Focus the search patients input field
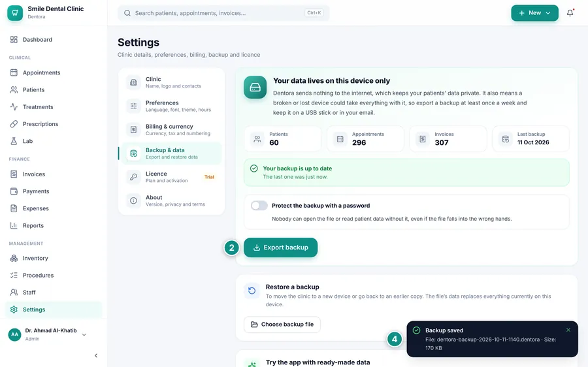The width and height of the screenshot is (588, 367). (x=223, y=13)
